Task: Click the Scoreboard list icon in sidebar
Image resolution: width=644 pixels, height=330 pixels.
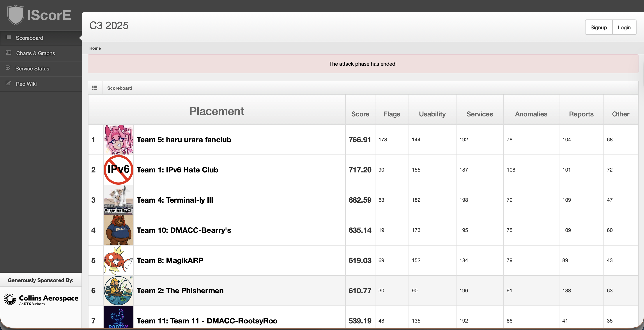Action: pos(8,37)
